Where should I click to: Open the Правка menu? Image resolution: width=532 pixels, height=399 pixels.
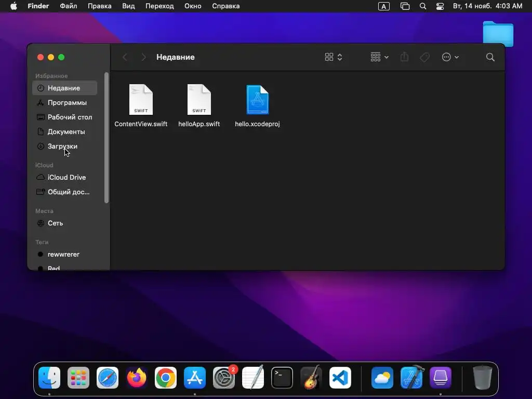[99, 6]
